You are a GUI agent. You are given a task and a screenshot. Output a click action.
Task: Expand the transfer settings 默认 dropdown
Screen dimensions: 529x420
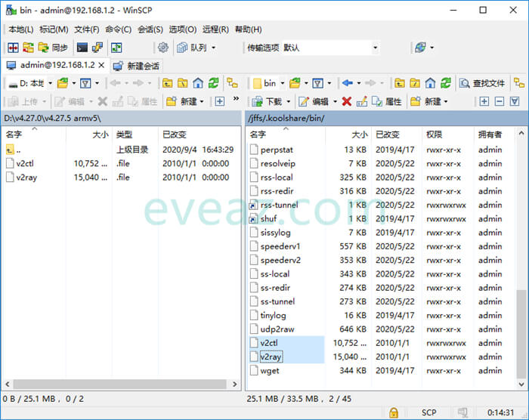click(375, 48)
